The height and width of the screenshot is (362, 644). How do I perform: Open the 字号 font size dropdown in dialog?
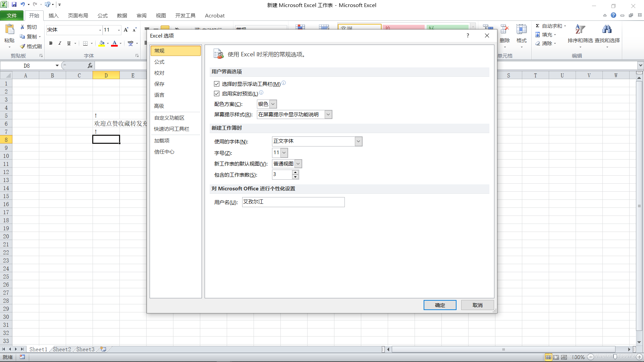(x=284, y=153)
